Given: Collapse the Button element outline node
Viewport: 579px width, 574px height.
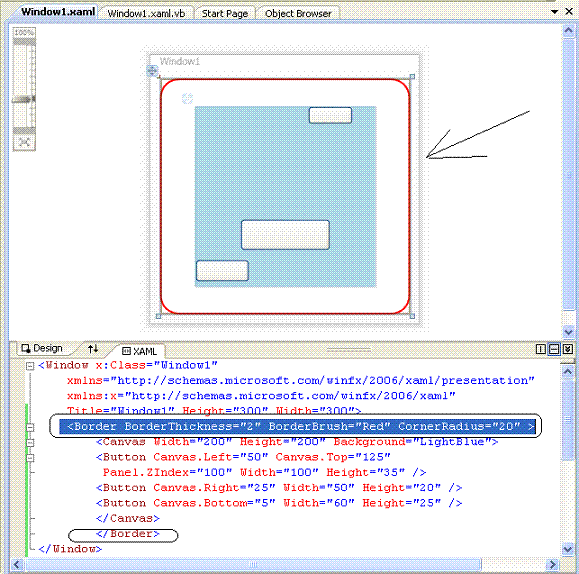Looking at the screenshot, I should [30, 458].
